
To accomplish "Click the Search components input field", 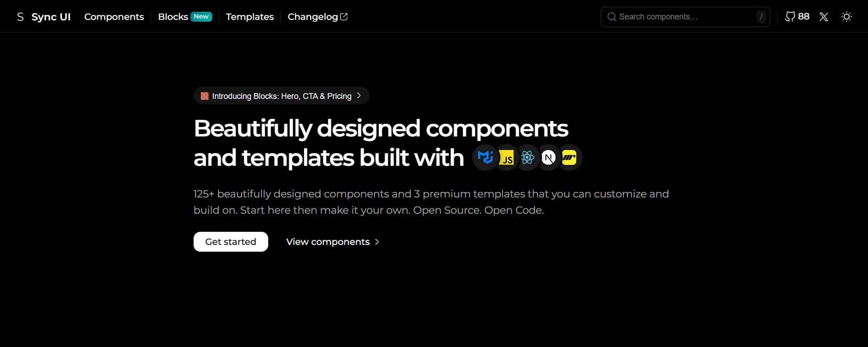I will (678, 16).
